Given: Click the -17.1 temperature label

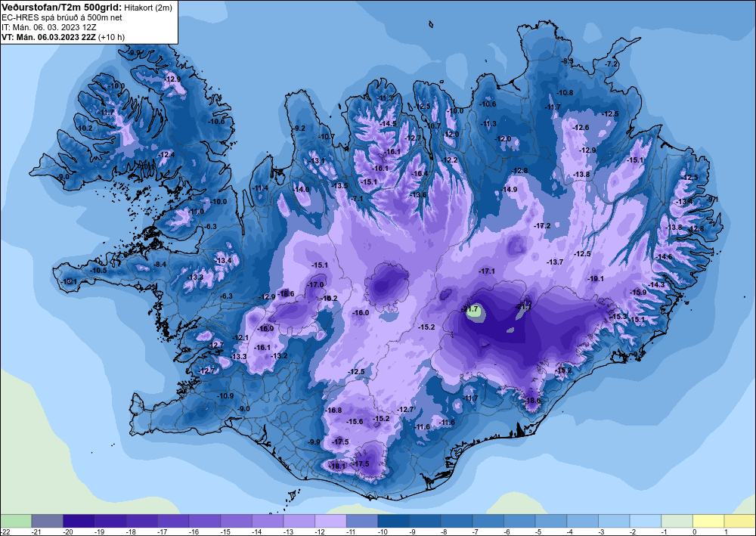Looking at the screenshot, I should [487, 271].
